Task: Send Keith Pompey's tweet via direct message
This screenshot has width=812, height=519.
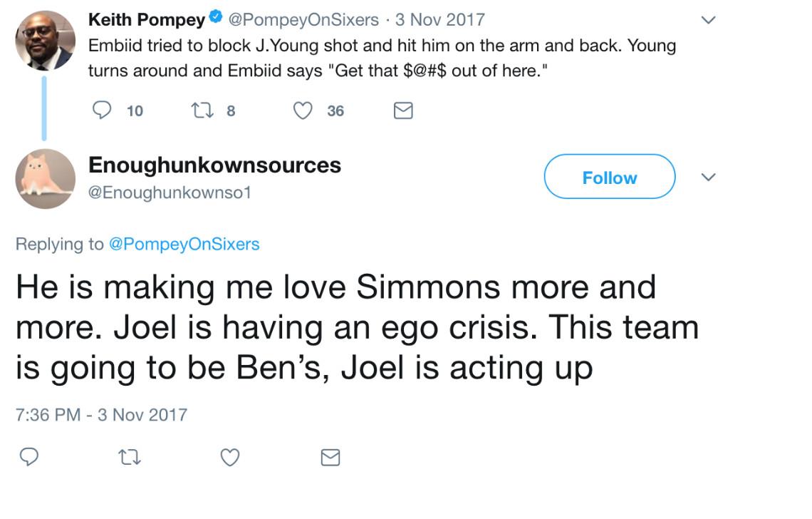Action: (403, 111)
